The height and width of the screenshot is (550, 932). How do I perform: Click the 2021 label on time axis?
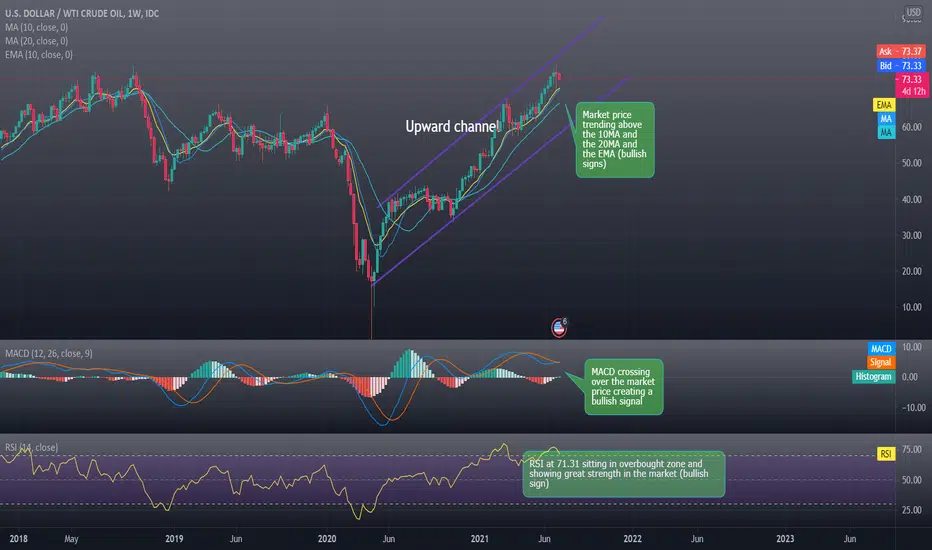click(x=480, y=539)
